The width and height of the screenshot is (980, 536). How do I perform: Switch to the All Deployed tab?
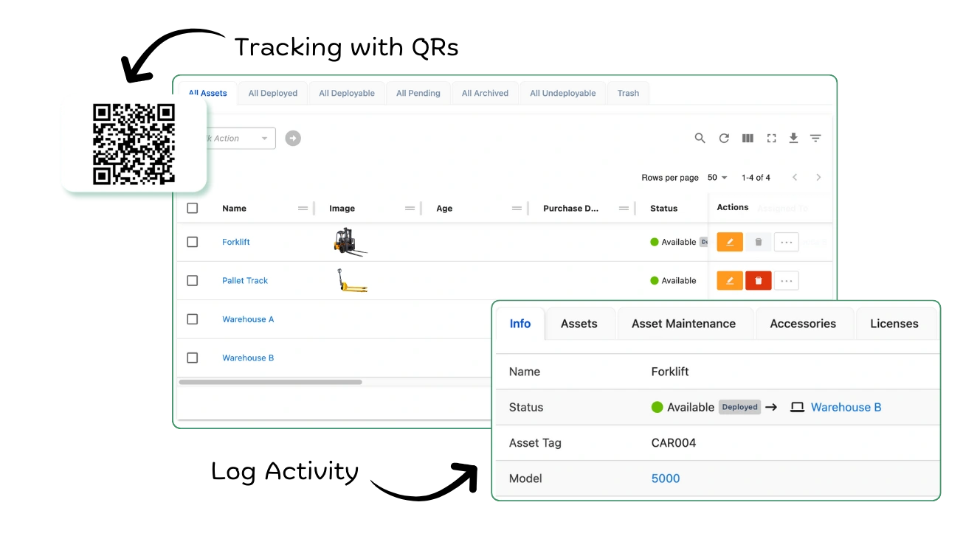(272, 94)
